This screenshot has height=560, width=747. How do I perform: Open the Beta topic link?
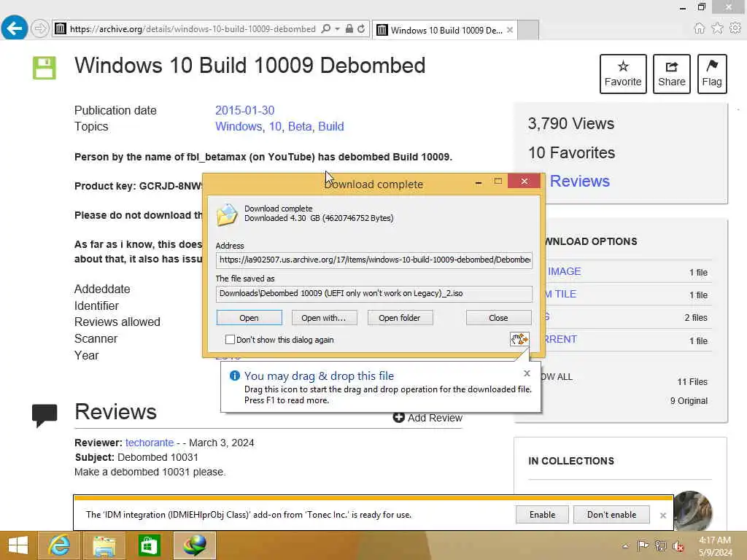point(300,127)
